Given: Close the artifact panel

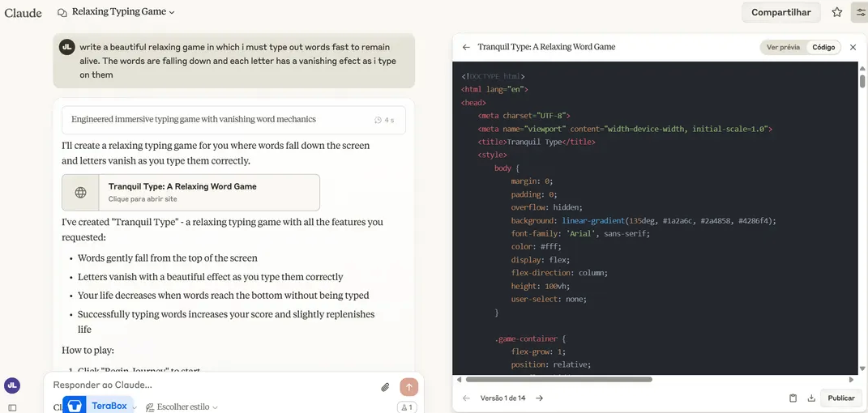Looking at the screenshot, I should pos(853,47).
